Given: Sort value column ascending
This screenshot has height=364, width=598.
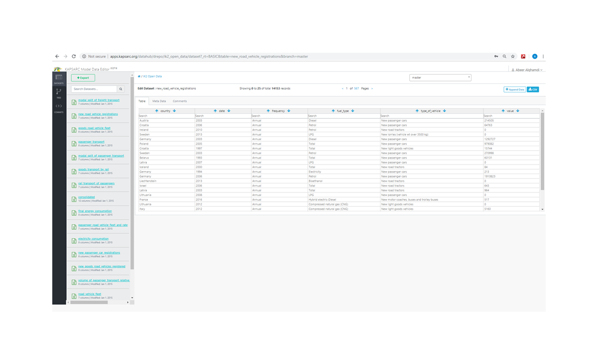Looking at the screenshot, I should 503,111.
